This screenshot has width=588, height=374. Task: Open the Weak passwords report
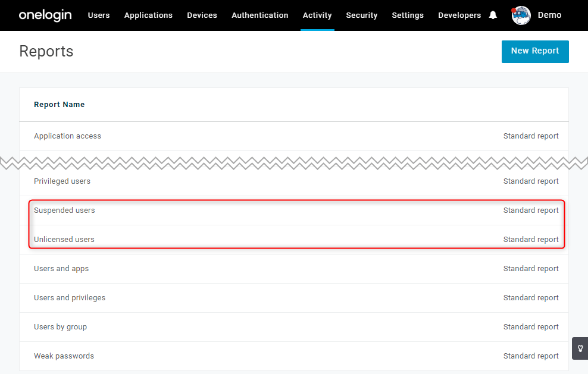tap(294, 356)
